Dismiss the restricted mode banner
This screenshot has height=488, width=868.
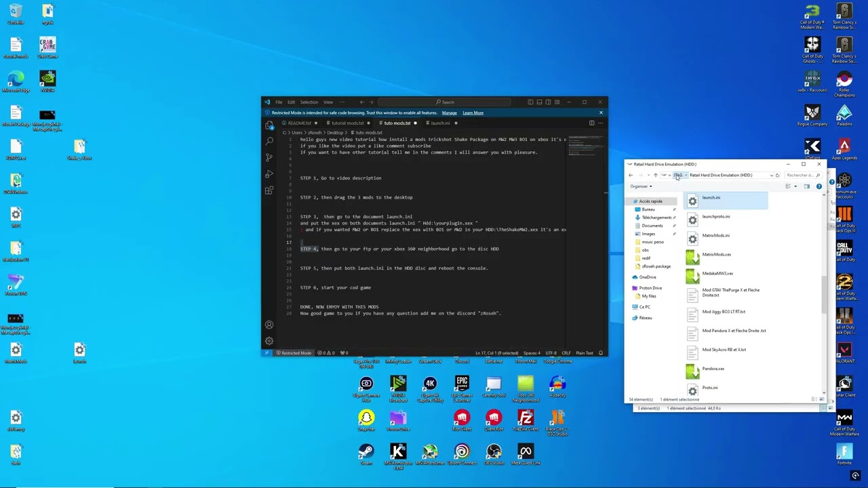pyautogui.click(x=600, y=113)
